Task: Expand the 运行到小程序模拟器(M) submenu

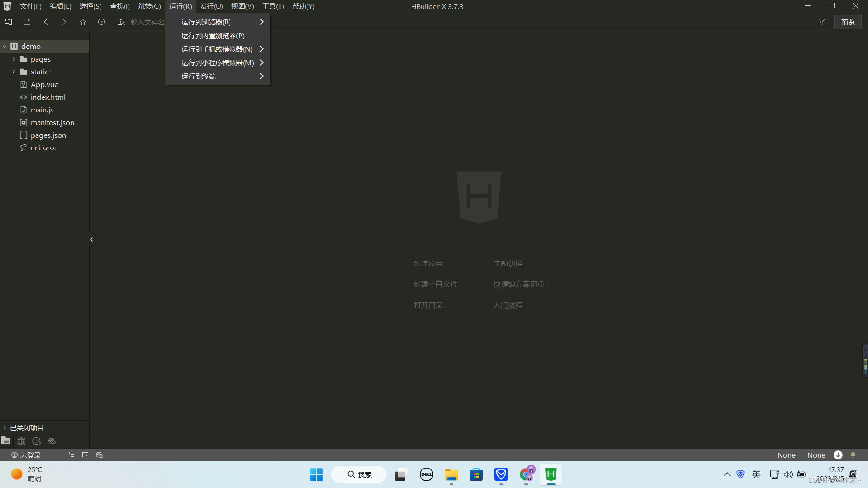Action: pos(218,63)
